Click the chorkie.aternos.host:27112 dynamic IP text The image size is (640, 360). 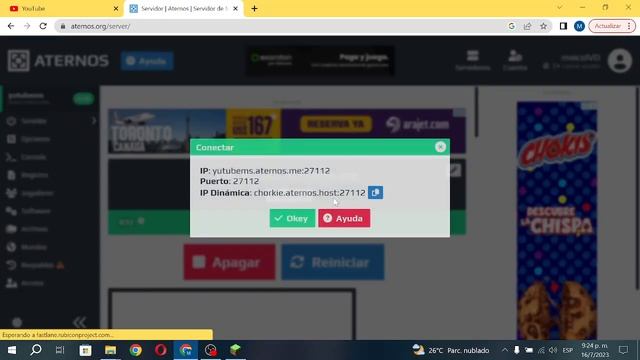309,193
